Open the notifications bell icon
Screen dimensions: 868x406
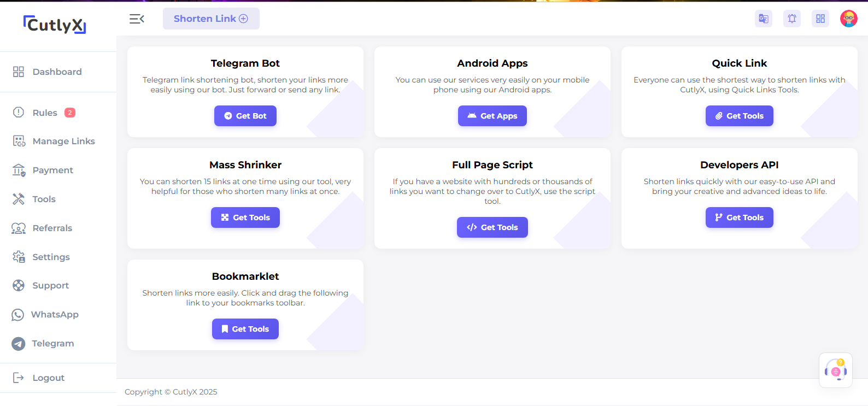point(792,19)
